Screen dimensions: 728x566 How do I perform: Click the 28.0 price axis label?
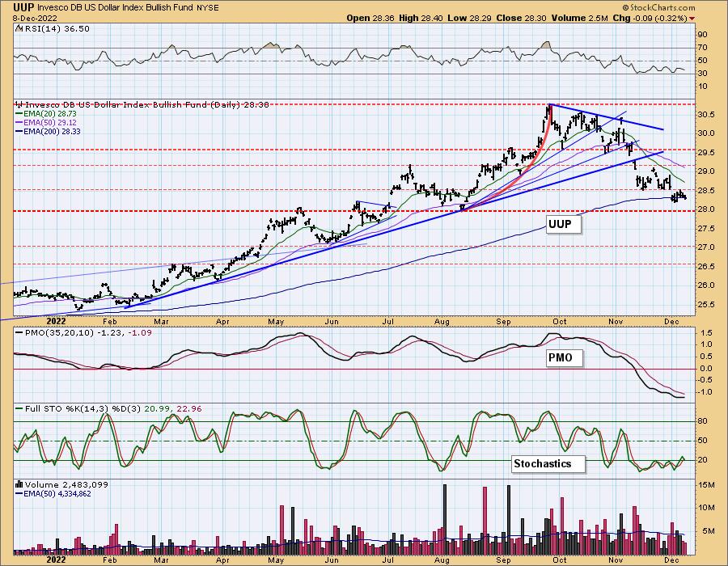[x=705, y=209]
